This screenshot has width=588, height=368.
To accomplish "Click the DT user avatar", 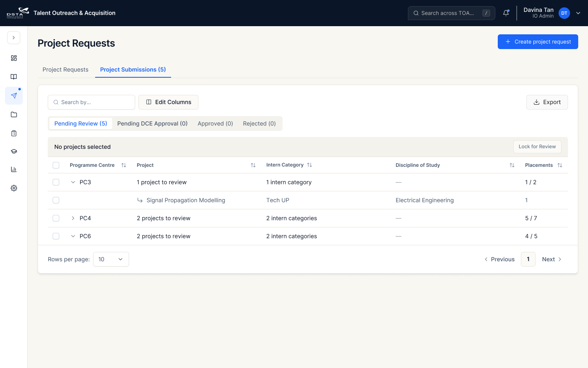I will (564, 13).
